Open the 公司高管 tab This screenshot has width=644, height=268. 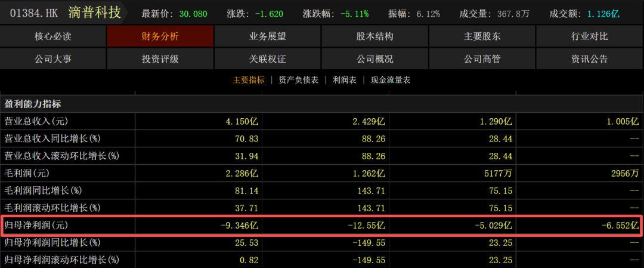click(482, 59)
